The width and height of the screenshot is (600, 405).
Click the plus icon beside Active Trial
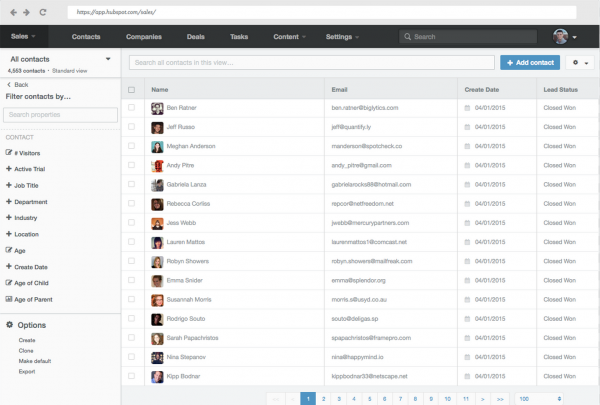click(9, 168)
